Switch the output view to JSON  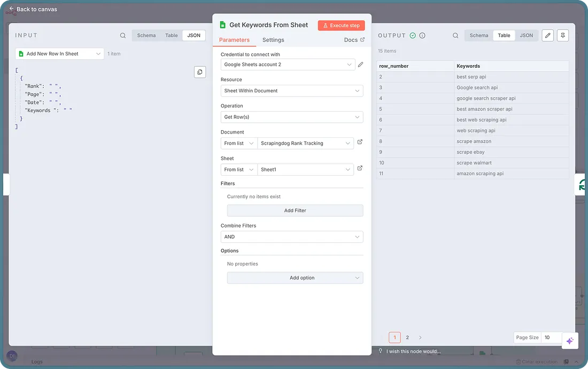click(x=526, y=36)
